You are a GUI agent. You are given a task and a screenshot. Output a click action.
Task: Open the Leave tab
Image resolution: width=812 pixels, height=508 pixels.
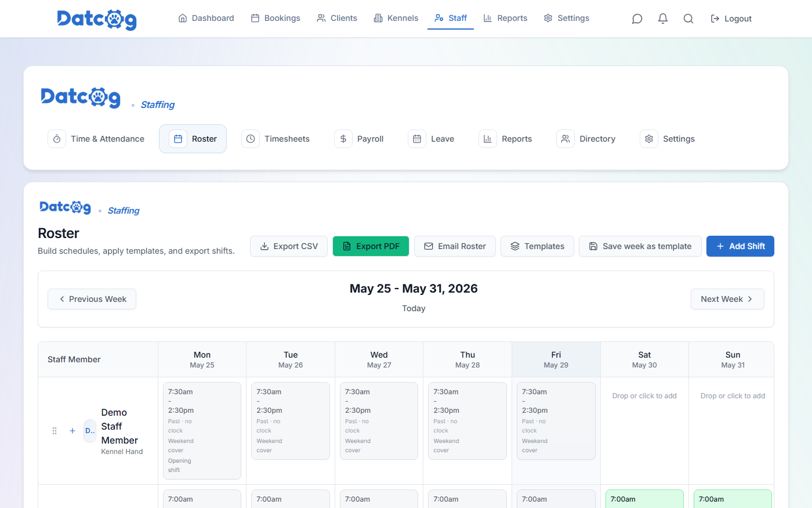coord(431,139)
